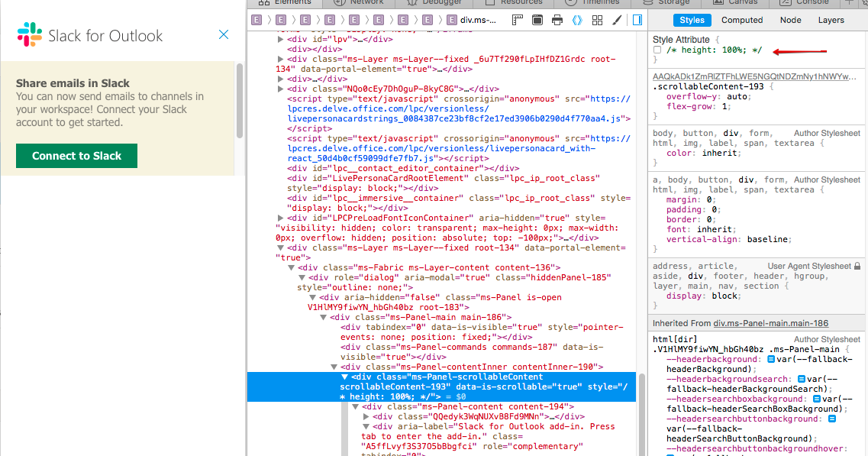
Task: Toggle the screen appearance icon next to rulers
Action: tap(537, 20)
